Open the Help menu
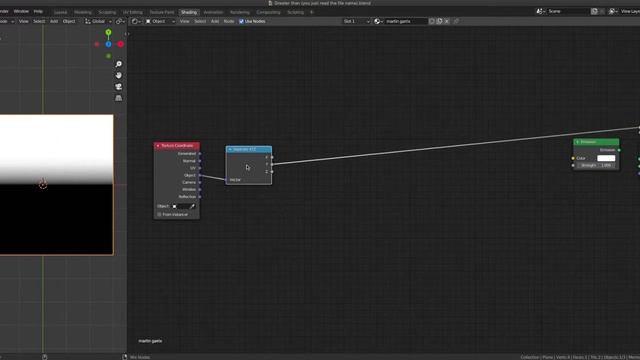 (x=38, y=11)
